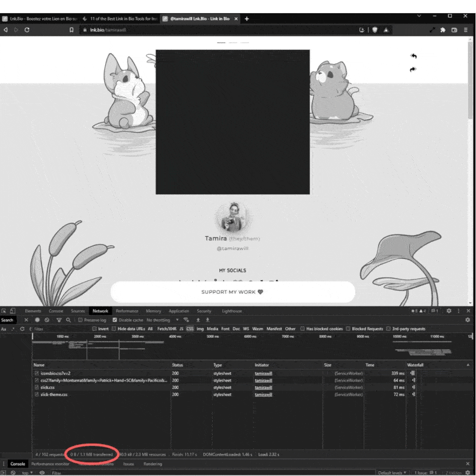Image resolution: width=476 pixels, height=476 pixels.
Task: Enable the 3rd-party requests checkbox
Action: pos(388,329)
